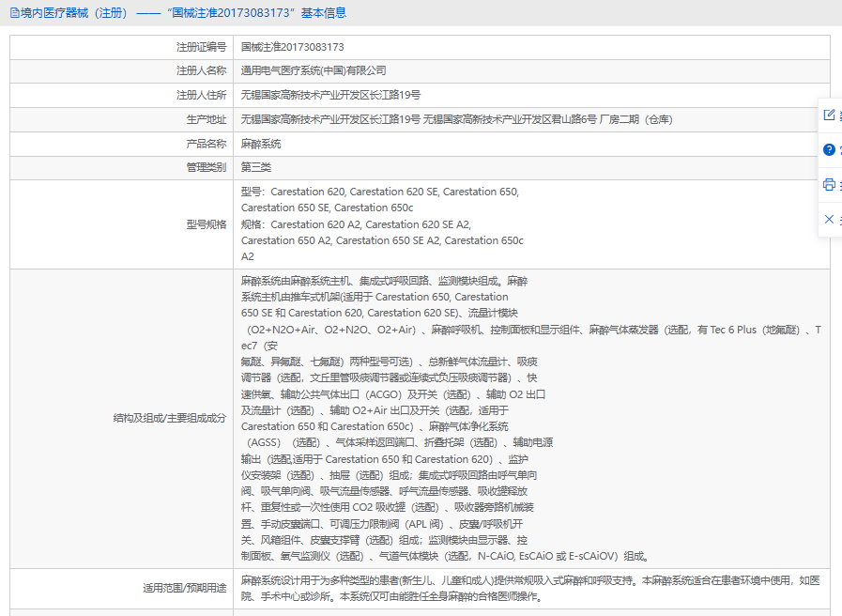Click the edit/feedback icon in side panel
Screen dimensions: 842x616
point(829,115)
